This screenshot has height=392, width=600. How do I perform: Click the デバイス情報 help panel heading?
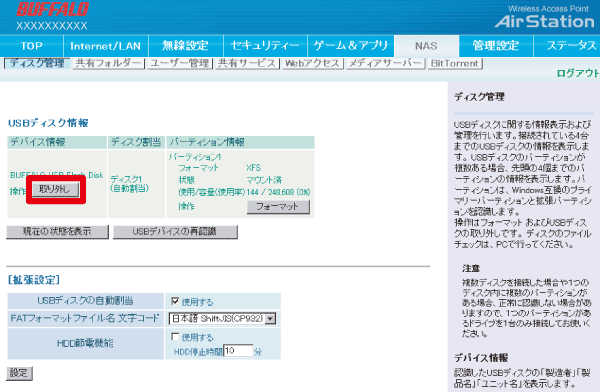coord(481,358)
